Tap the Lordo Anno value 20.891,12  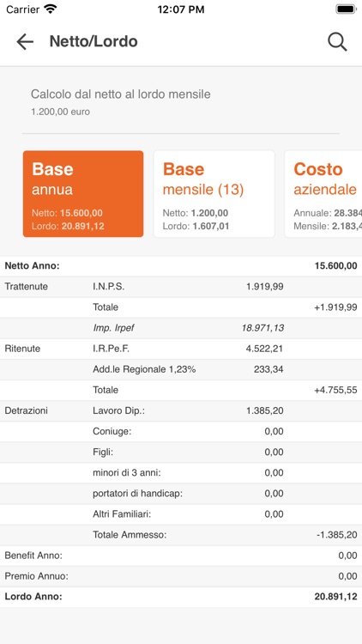click(x=335, y=597)
